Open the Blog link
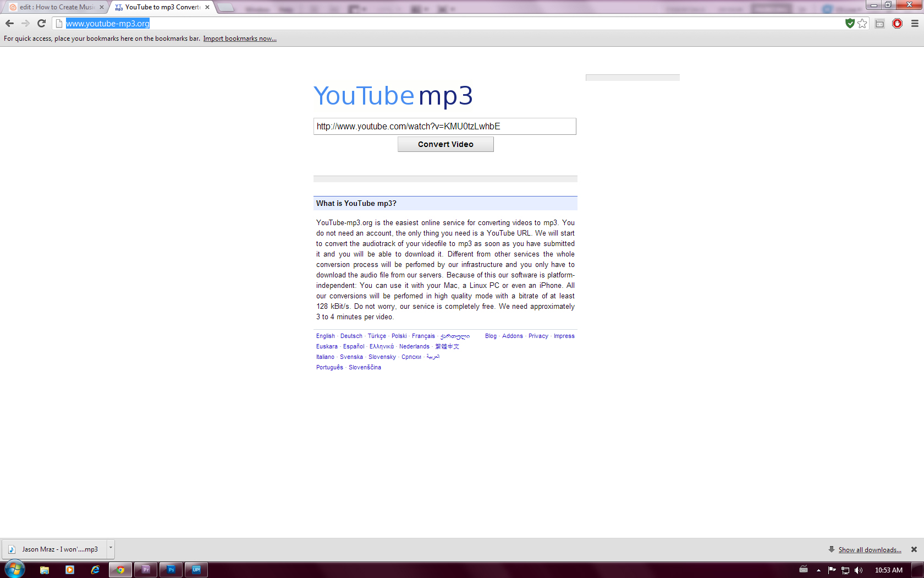The height and width of the screenshot is (578, 924). (x=491, y=336)
